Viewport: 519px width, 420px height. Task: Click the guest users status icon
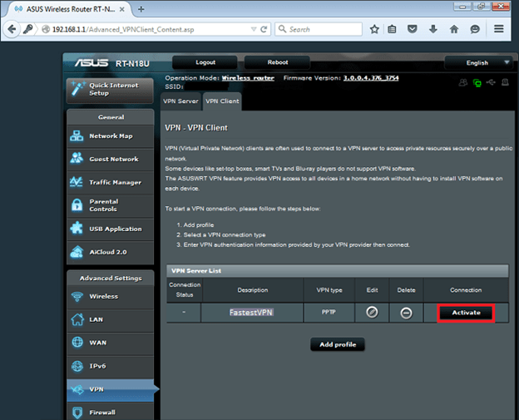463,82
